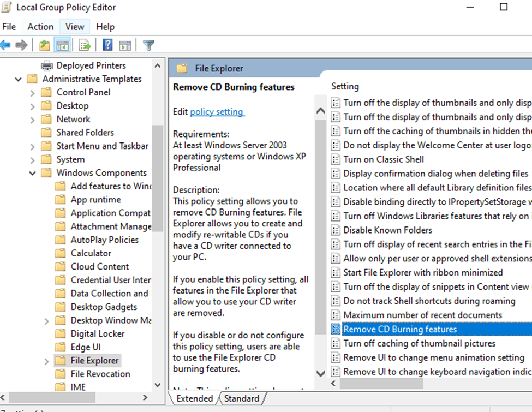Click the Export List toolbar icon

click(x=85, y=45)
